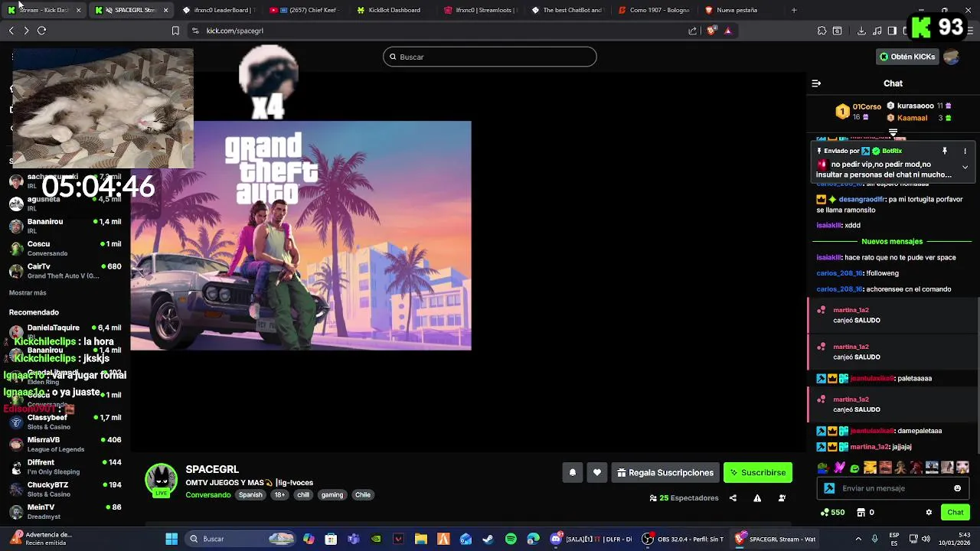Screen dimensions: 980x551
Task: Unpin the pinned chat message
Action: (x=945, y=152)
